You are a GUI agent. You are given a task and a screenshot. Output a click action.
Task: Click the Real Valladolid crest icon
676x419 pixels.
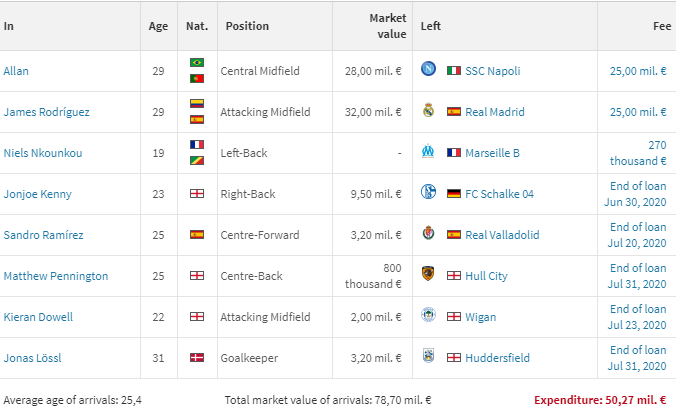[x=428, y=235]
